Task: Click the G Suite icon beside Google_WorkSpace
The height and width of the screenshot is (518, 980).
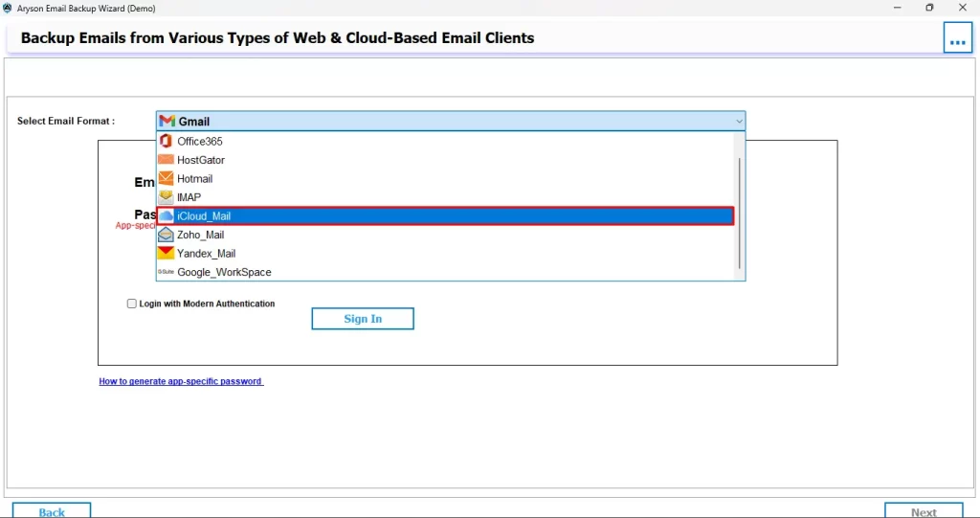Action: pyautogui.click(x=166, y=272)
